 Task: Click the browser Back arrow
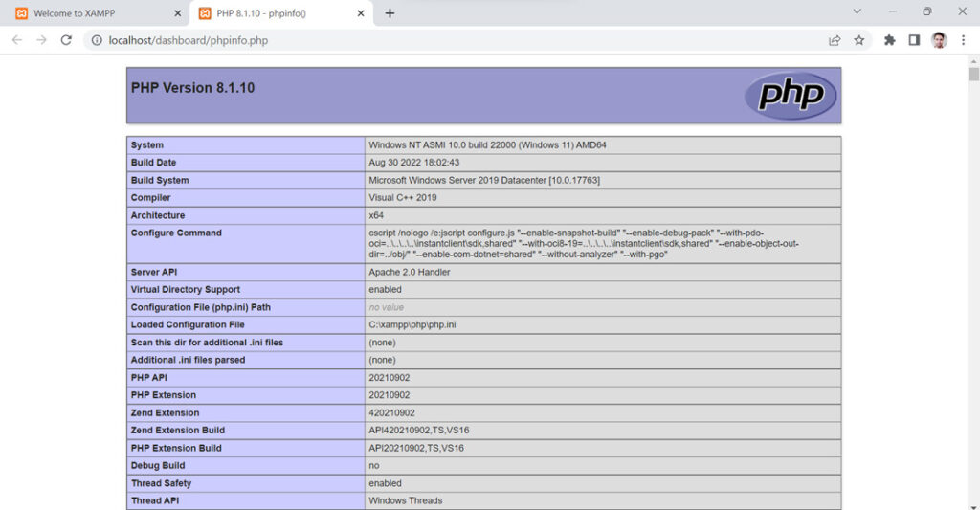pos(17,40)
